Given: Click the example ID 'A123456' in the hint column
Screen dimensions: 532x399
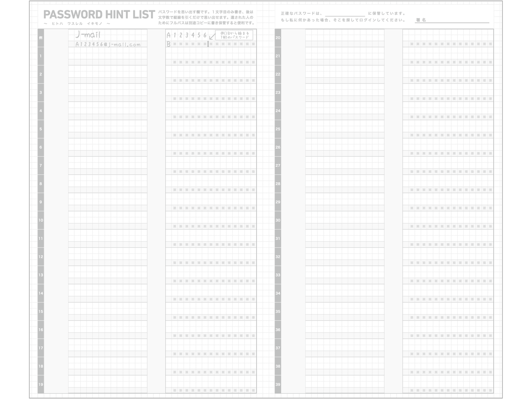Looking at the screenshot, I should [187, 35].
